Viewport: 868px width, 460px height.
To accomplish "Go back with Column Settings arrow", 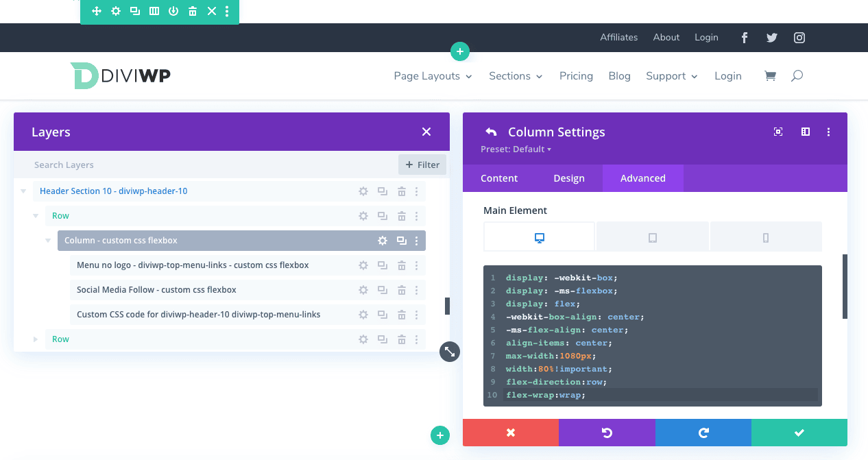I will (491, 132).
